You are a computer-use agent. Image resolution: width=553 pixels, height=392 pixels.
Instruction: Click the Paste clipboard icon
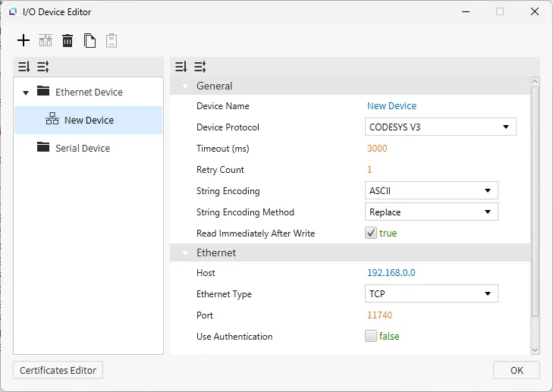tap(112, 41)
